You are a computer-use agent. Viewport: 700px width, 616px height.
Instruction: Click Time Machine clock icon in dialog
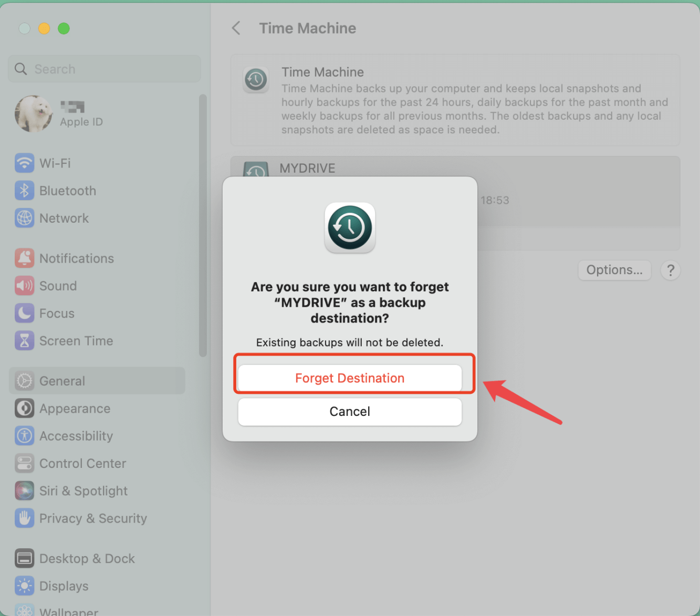tap(350, 227)
